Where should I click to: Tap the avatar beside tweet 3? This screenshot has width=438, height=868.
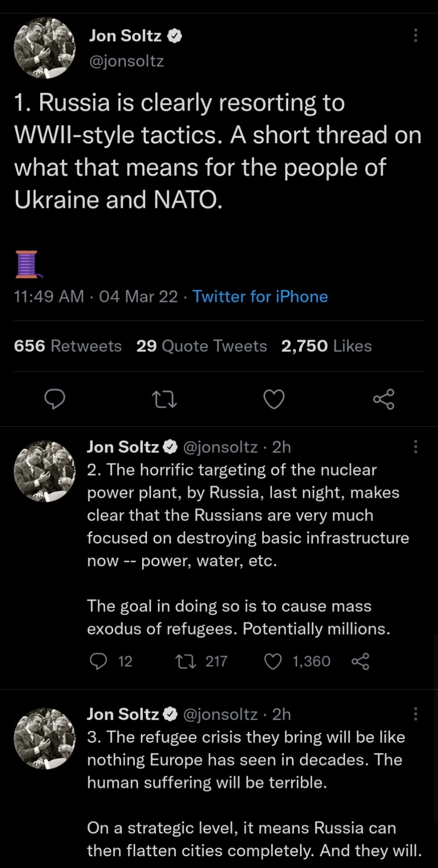(44, 738)
